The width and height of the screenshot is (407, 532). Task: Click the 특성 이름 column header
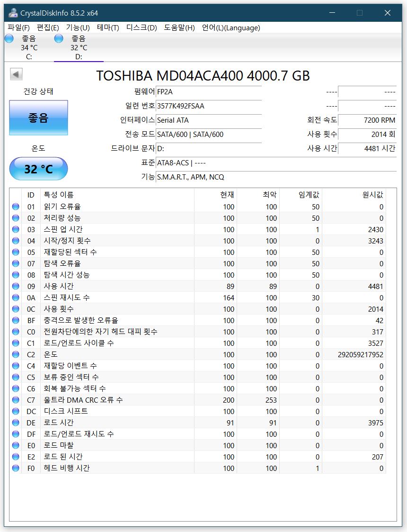point(117,195)
